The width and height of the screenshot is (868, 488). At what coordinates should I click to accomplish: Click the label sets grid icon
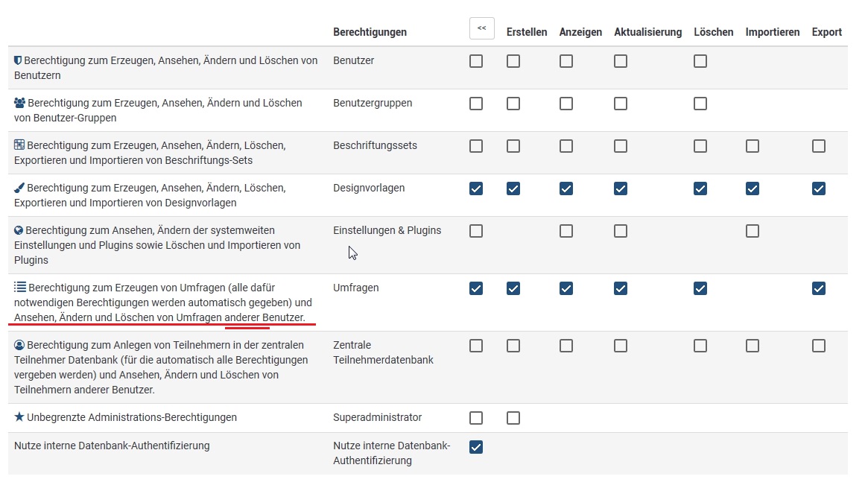click(x=20, y=145)
